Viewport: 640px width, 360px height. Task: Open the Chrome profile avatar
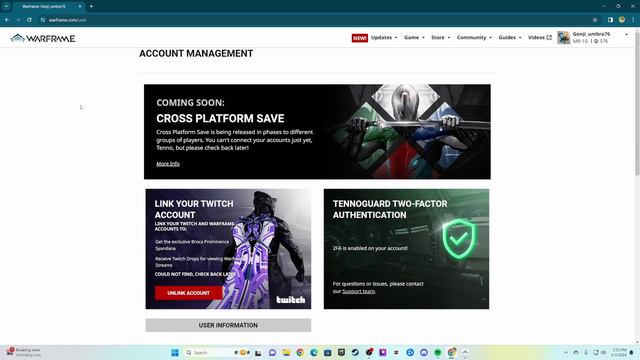click(x=622, y=20)
